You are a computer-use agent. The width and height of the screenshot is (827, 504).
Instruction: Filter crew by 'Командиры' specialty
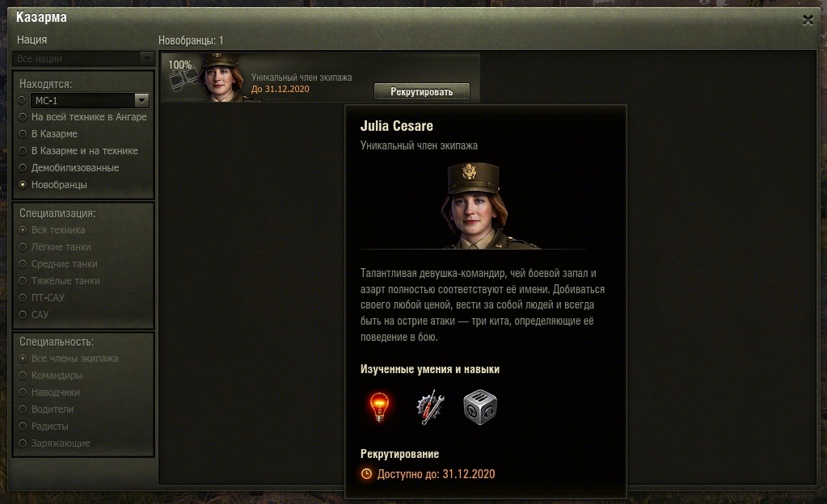pos(51,376)
